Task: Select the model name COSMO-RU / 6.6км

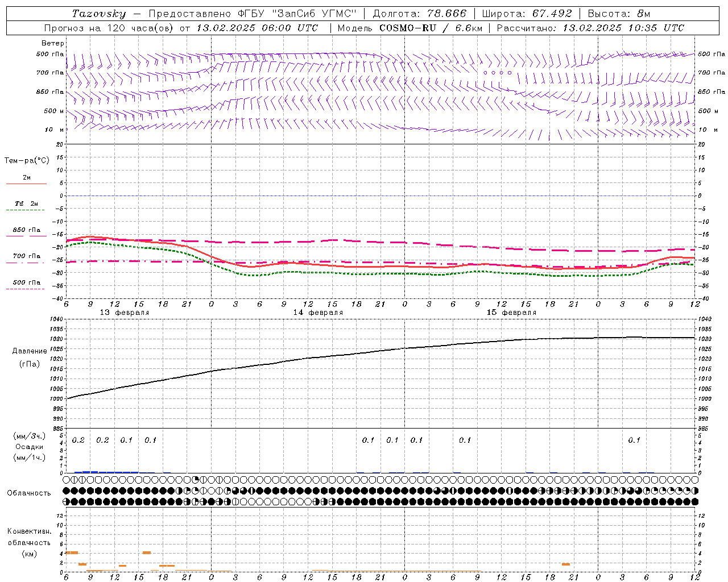Action: click(x=431, y=28)
